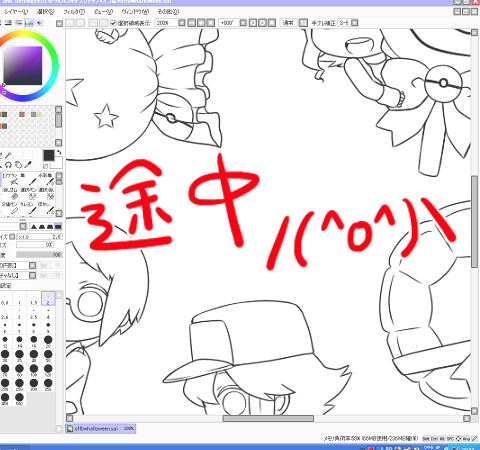This screenshot has width=480, height=450.
Task: Expand the color panel options dropdown arrow
Action: click(x=59, y=23)
